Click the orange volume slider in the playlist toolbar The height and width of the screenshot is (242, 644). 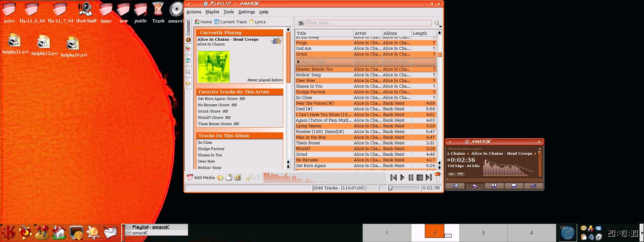(437, 177)
